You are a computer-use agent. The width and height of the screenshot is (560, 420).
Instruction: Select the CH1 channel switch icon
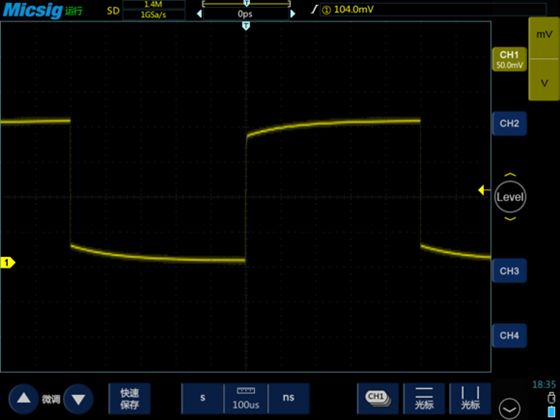[x=378, y=399]
